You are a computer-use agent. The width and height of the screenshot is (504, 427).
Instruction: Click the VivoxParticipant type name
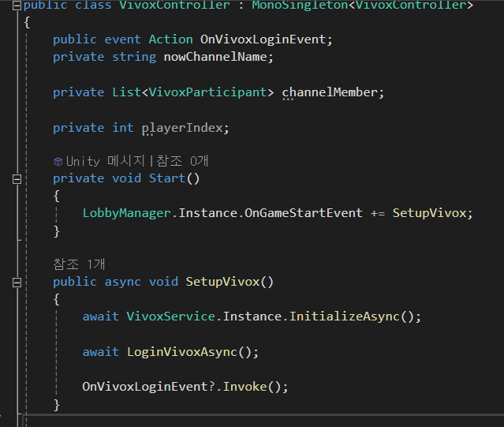coord(207,92)
